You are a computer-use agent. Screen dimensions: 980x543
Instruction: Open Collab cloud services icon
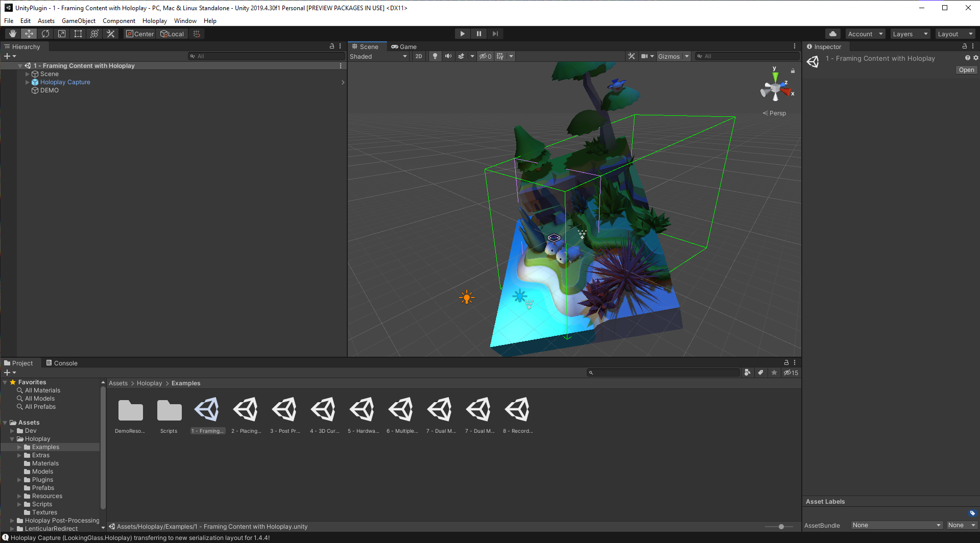[x=833, y=34]
